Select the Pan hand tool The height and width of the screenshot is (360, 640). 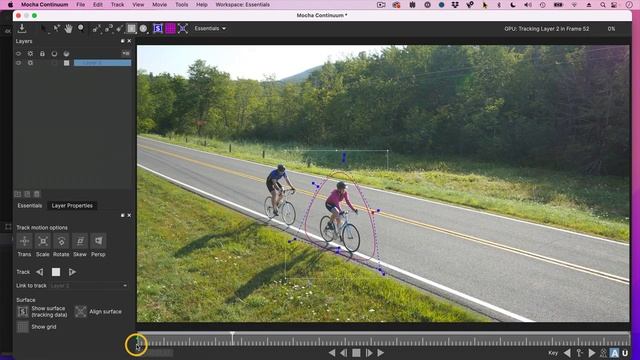(68, 28)
